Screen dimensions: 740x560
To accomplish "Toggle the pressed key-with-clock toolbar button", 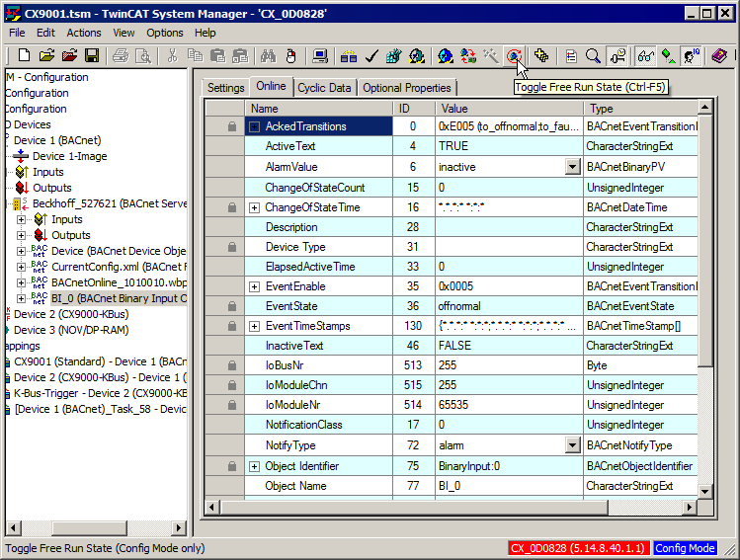I will point(617,56).
